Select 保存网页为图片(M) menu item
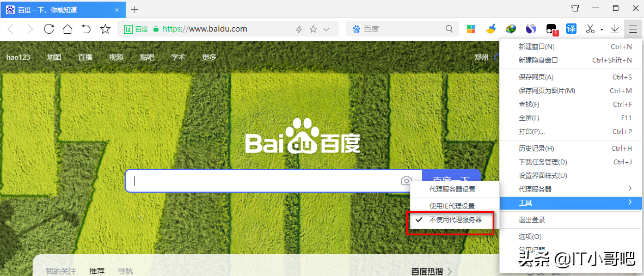The height and width of the screenshot is (276, 644). (571, 90)
